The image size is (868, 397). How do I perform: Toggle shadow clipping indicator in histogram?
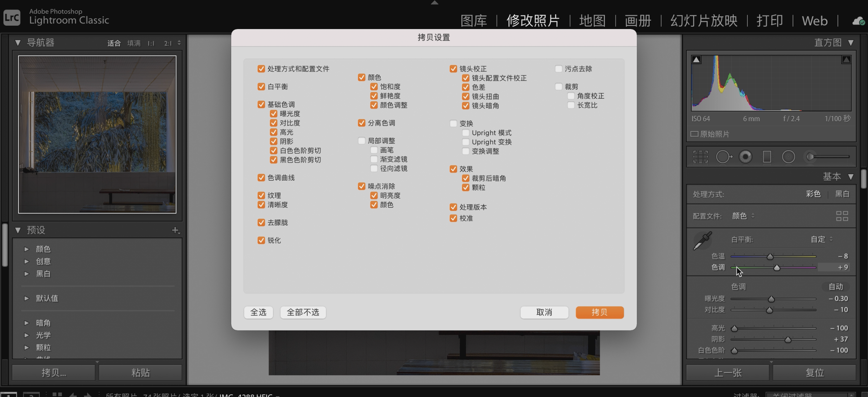[x=696, y=60]
